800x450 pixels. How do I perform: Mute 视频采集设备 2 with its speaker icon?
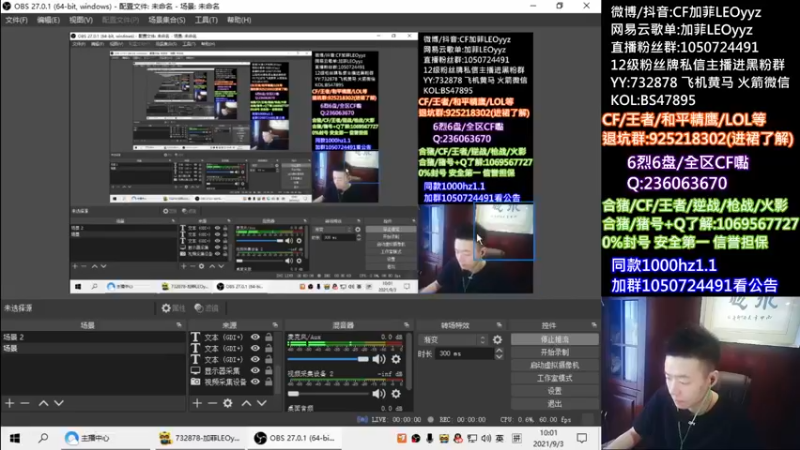[x=379, y=393]
